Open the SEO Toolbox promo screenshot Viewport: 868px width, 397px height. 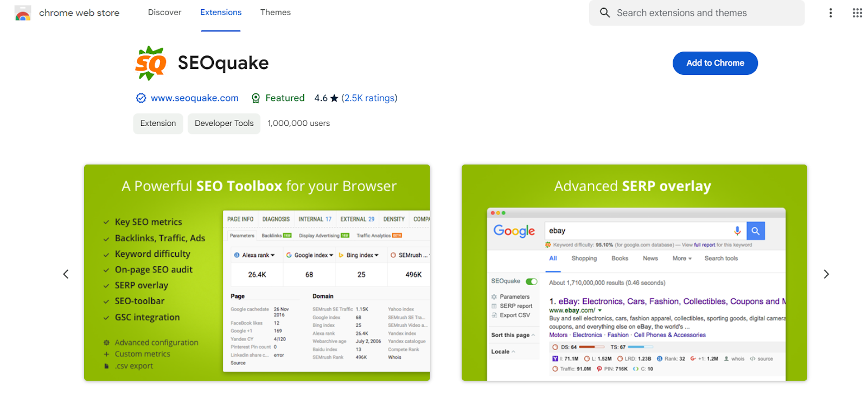point(257,273)
